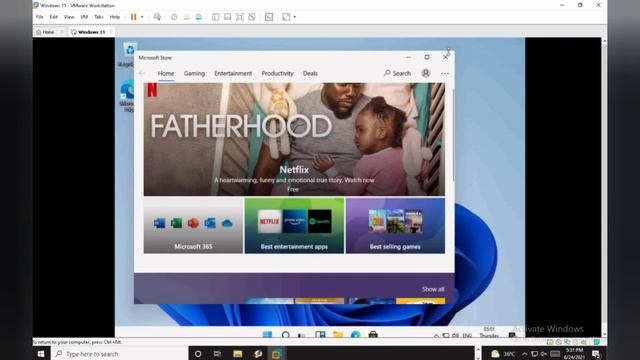Click the Search button in Microsoft Store
Image resolution: width=640 pixels, height=360 pixels.
click(397, 73)
